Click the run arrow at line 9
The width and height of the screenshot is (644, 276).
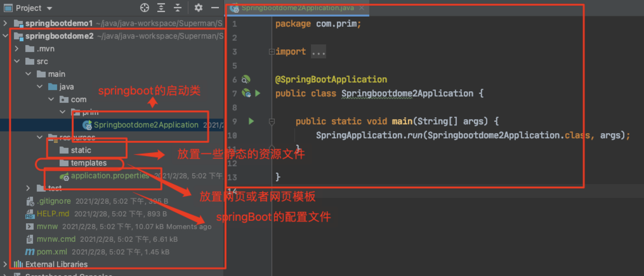(x=251, y=121)
